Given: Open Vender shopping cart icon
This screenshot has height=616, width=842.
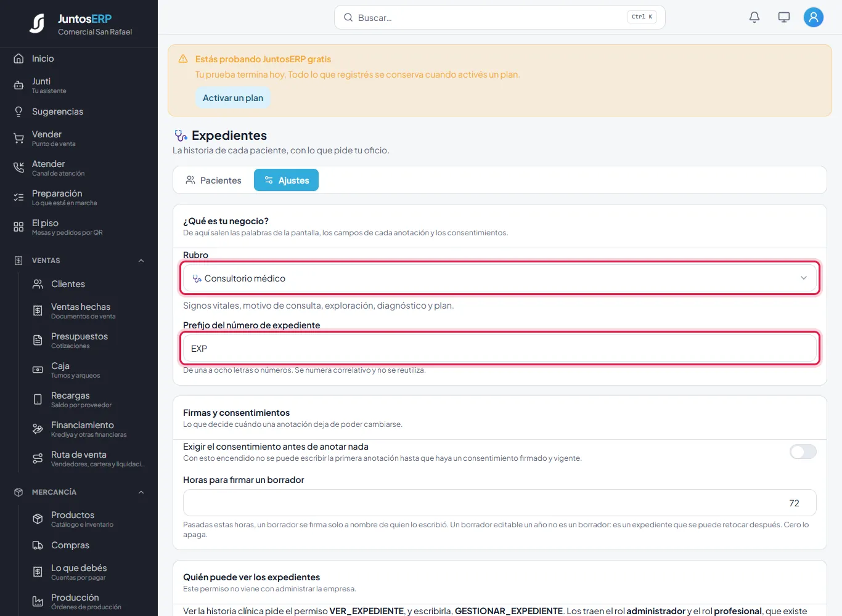Looking at the screenshot, I should tap(18, 139).
